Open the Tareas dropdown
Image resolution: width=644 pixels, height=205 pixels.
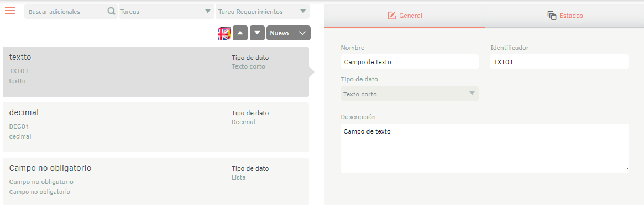166,12
